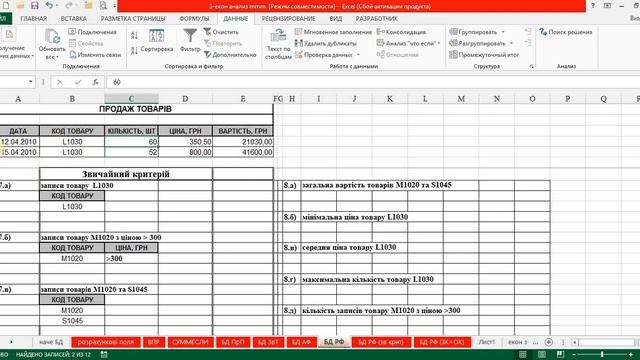Open РАЗМЕТКА СТРАНИЦЫ ribbon tab

133,18
